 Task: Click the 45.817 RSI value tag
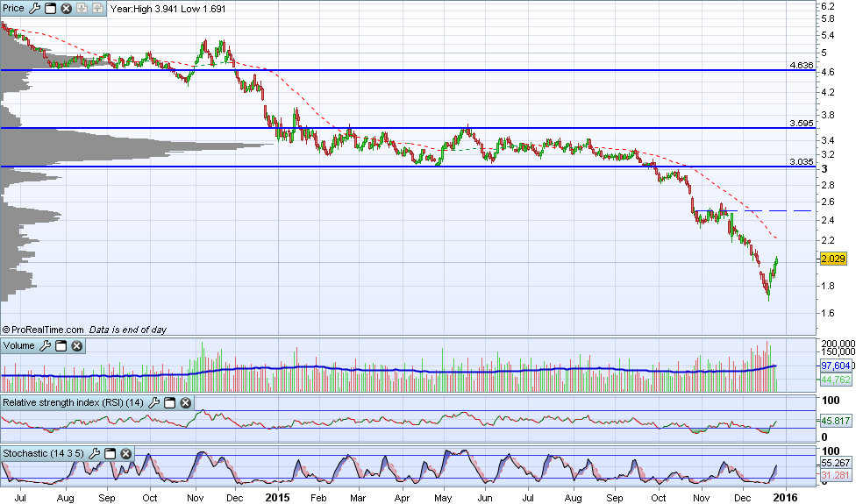click(x=836, y=421)
